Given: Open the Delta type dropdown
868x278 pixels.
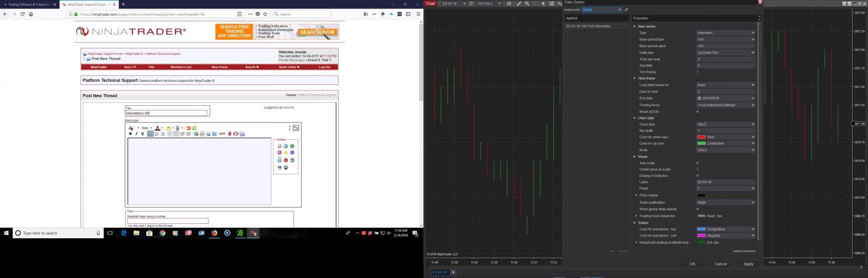Looking at the screenshot, I should click(726, 52).
